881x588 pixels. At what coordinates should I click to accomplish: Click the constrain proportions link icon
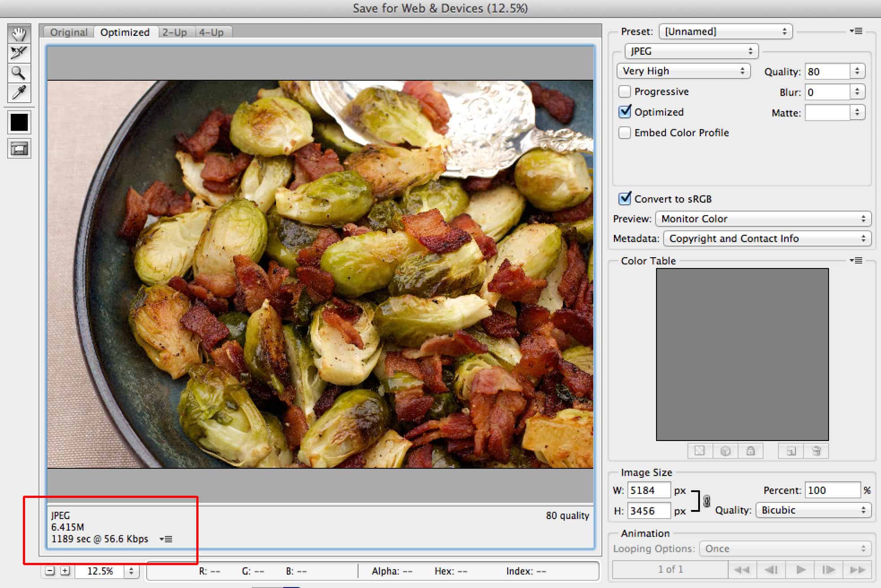707,501
